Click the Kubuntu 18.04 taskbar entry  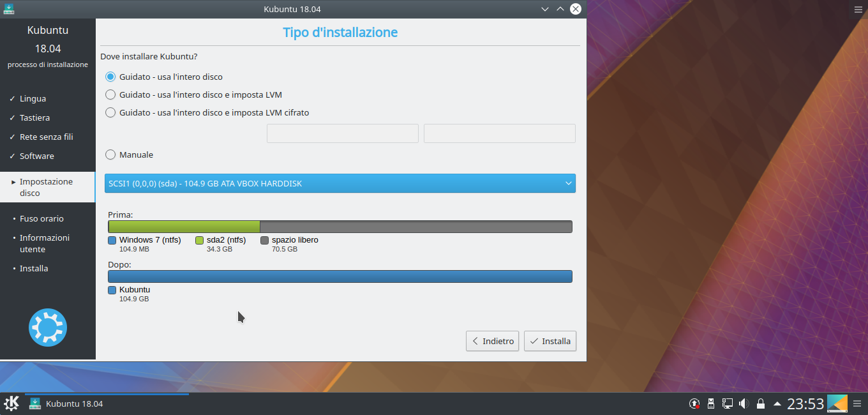click(107, 404)
